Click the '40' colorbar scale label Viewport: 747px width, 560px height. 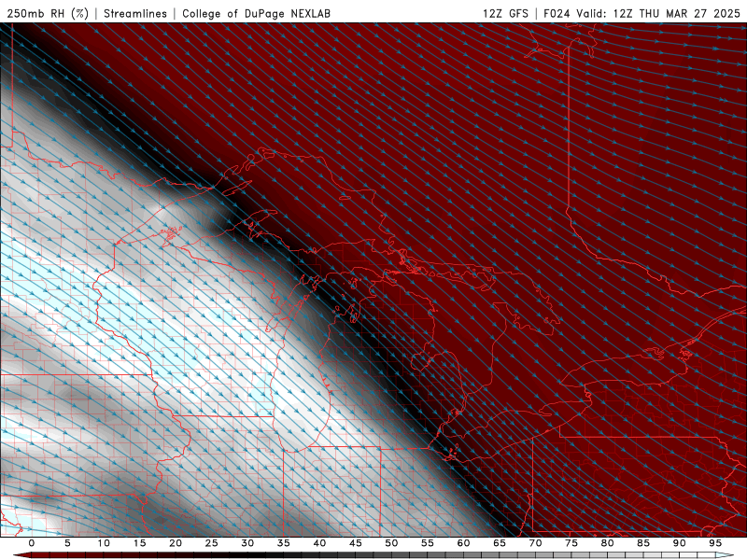tap(319, 543)
